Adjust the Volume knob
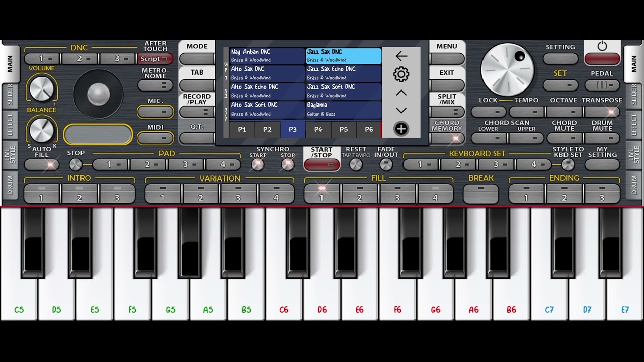 click(42, 88)
